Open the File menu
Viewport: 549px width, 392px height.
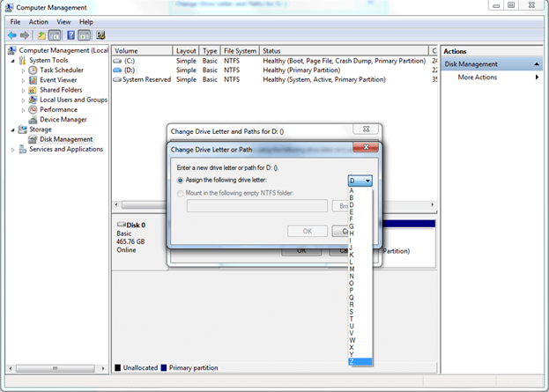pyautogui.click(x=15, y=22)
